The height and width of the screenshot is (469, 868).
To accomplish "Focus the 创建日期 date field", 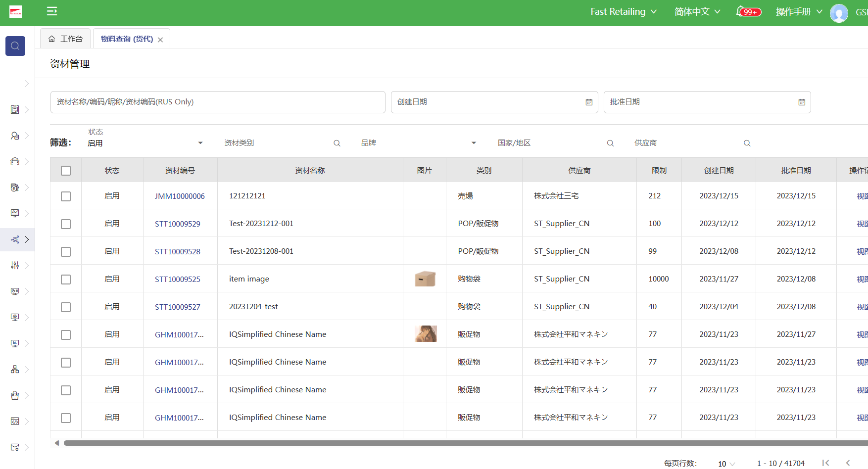I will click(x=494, y=102).
